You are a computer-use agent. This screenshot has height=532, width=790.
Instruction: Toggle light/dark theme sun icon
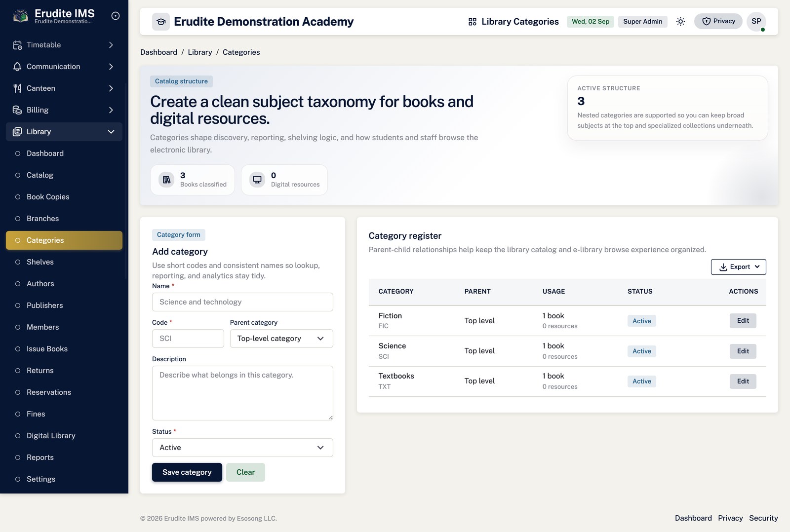tap(680, 21)
